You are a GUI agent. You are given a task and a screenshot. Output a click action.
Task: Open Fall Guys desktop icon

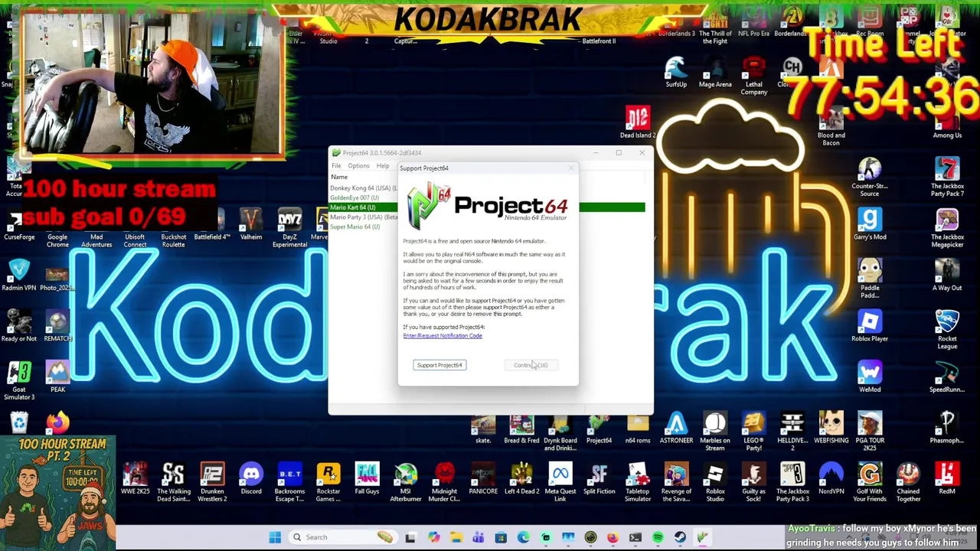(x=367, y=481)
